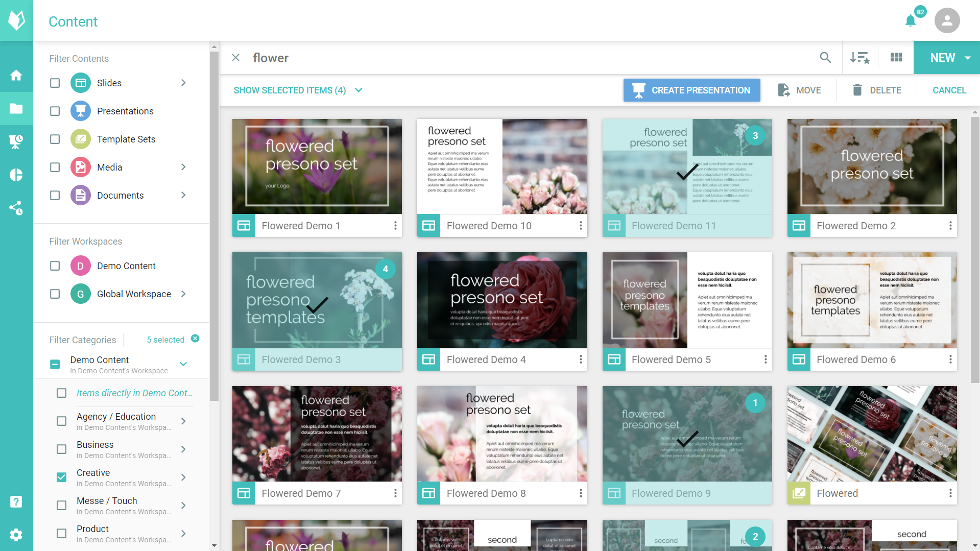Open the Share section in sidebar
980x551 pixels.
[x=16, y=208]
